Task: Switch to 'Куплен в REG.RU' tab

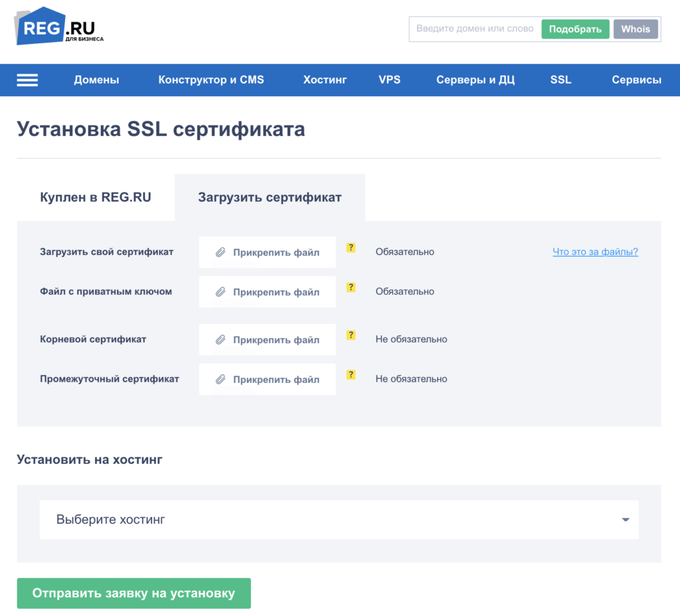Action: [96, 198]
